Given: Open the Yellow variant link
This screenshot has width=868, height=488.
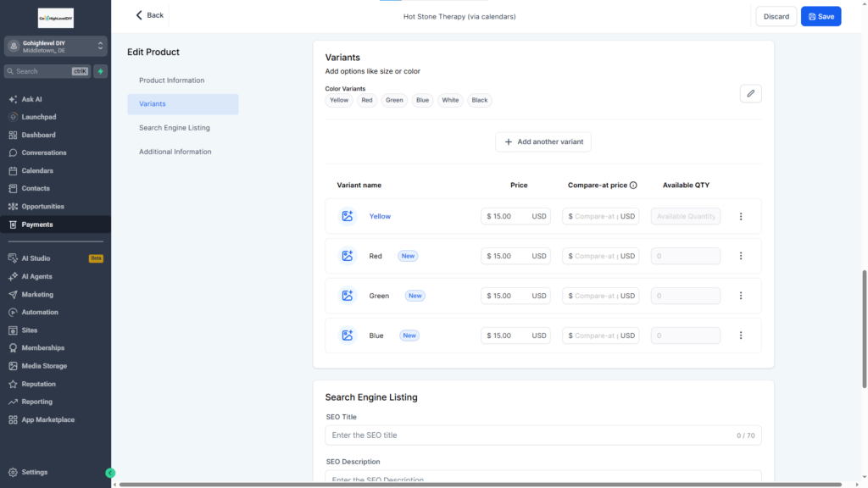Looking at the screenshot, I should point(380,216).
